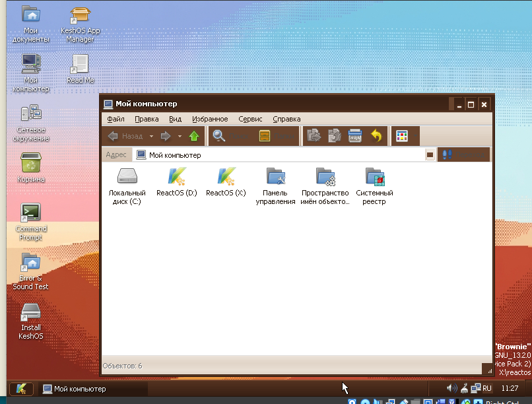Click the Назад back button
The image size is (532, 404).
[x=125, y=137]
